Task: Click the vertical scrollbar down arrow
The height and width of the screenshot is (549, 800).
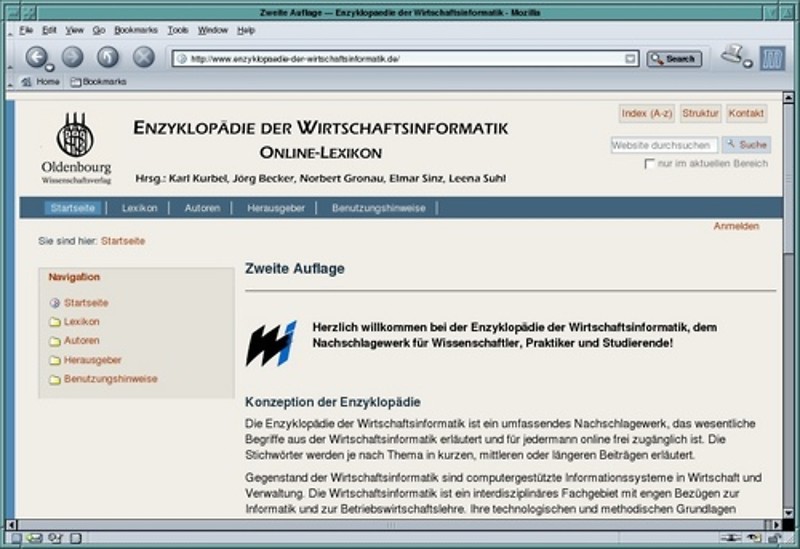Action: 788,513
